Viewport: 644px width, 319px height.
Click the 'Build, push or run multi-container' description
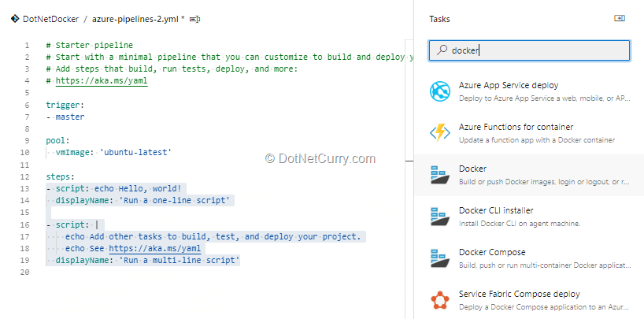click(x=545, y=265)
